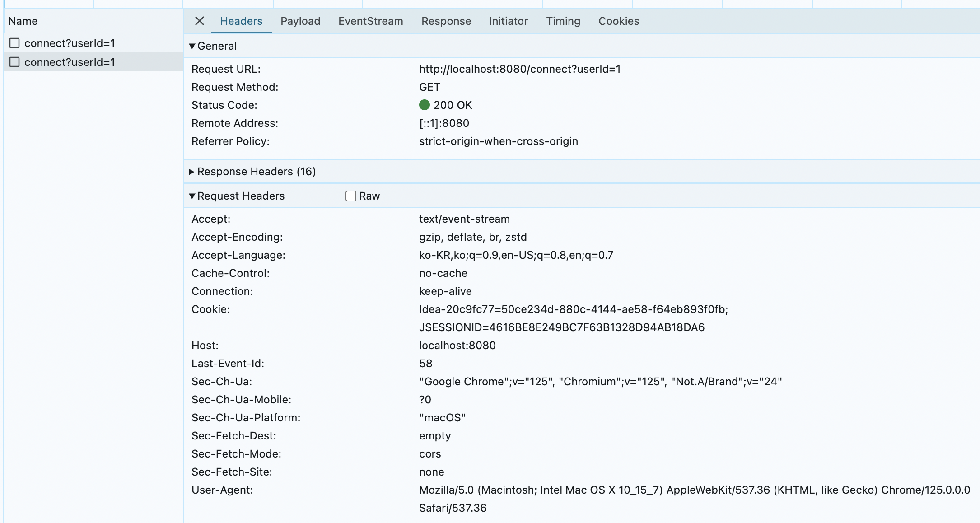Tick checkbox of second connect?userId=1 request

click(14, 62)
